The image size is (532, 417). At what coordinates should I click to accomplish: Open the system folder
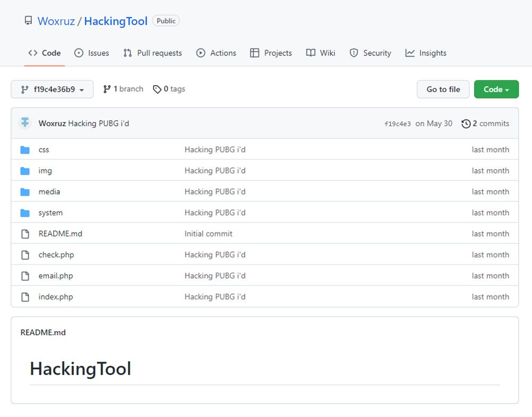point(51,212)
